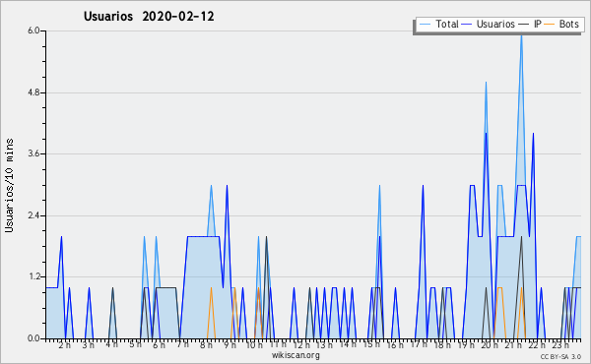591x364 pixels.
Task: Click the Total peak of 6 near 21 h
Action: [x=521, y=34]
